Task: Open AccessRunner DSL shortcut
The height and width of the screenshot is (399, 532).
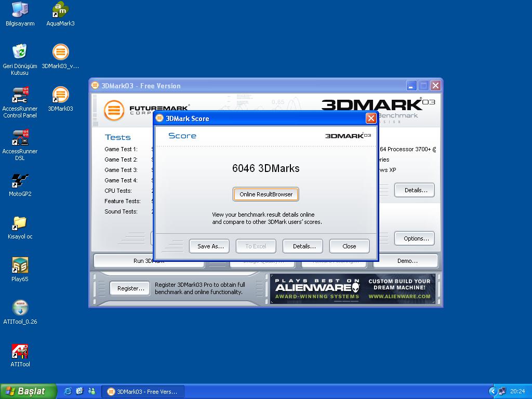Action: [x=20, y=145]
